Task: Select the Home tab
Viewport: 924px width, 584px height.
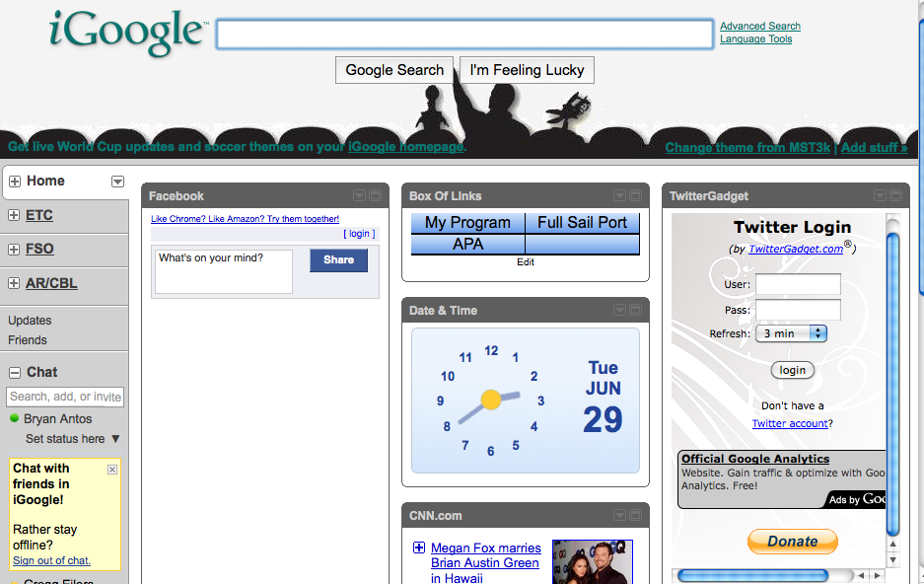Action: pyautogui.click(x=46, y=181)
